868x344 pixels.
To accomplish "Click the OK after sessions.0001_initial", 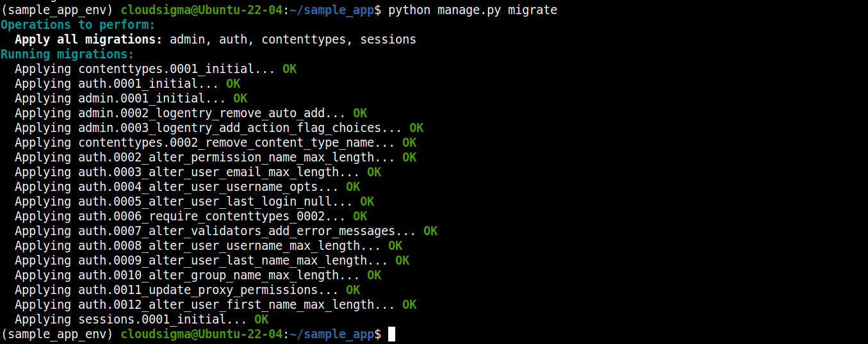I will [261, 320].
